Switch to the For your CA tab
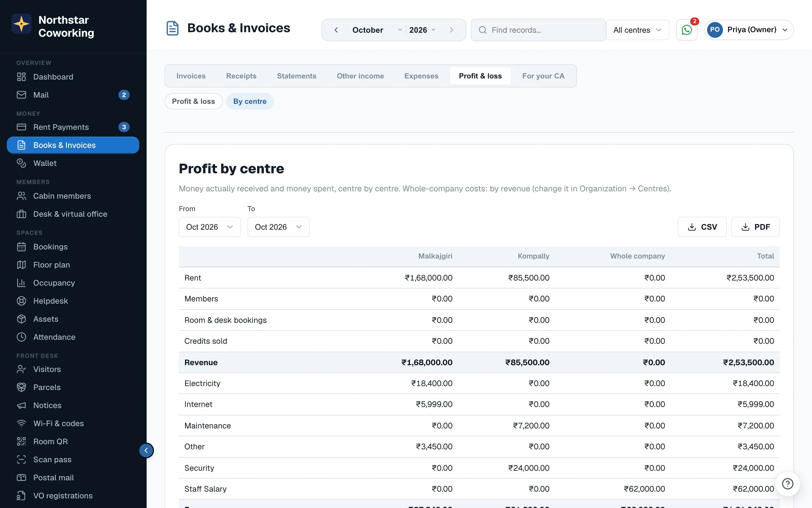Image resolution: width=812 pixels, height=508 pixels. (543, 76)
